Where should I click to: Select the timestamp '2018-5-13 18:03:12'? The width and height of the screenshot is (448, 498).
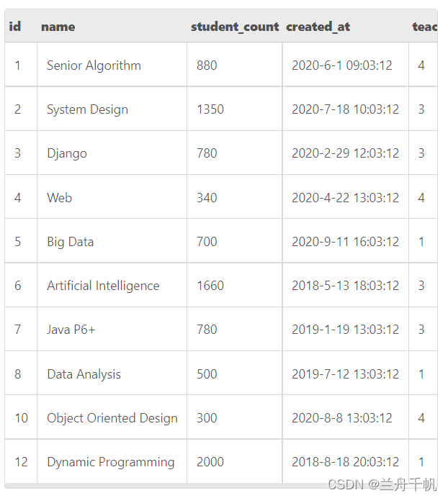[x=345, y=286]
